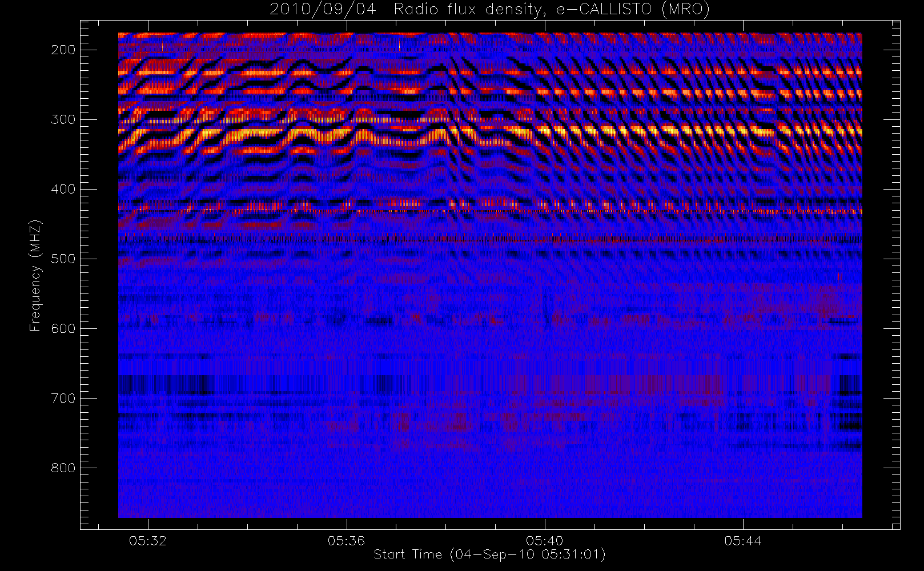924x571 pixels.
Task: Click the 05:32 time tick label
Action: tap(148, 541)
